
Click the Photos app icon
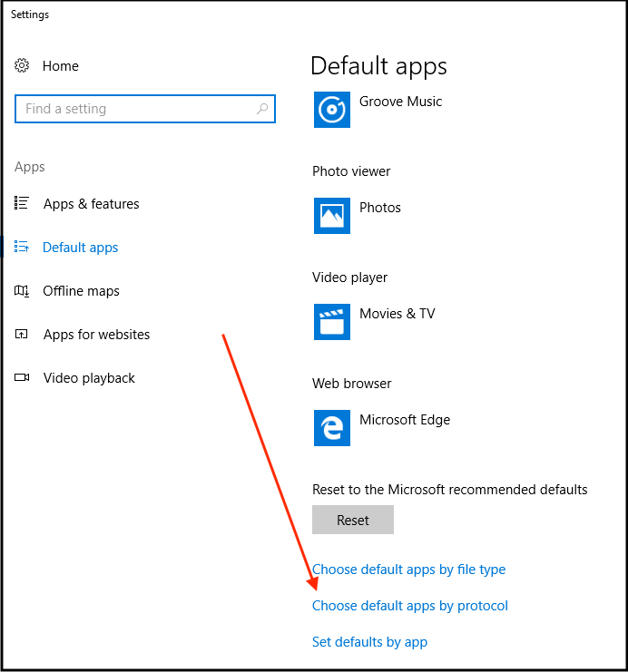(331, 216)
